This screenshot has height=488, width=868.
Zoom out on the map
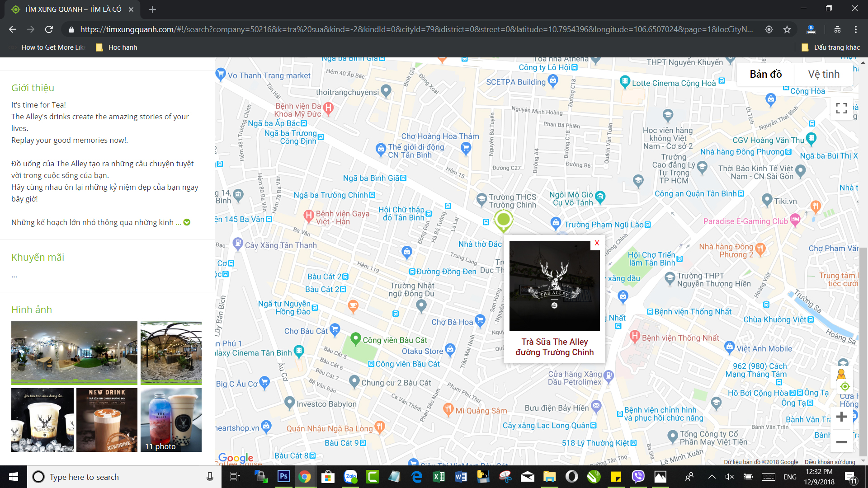coord(841,442)
